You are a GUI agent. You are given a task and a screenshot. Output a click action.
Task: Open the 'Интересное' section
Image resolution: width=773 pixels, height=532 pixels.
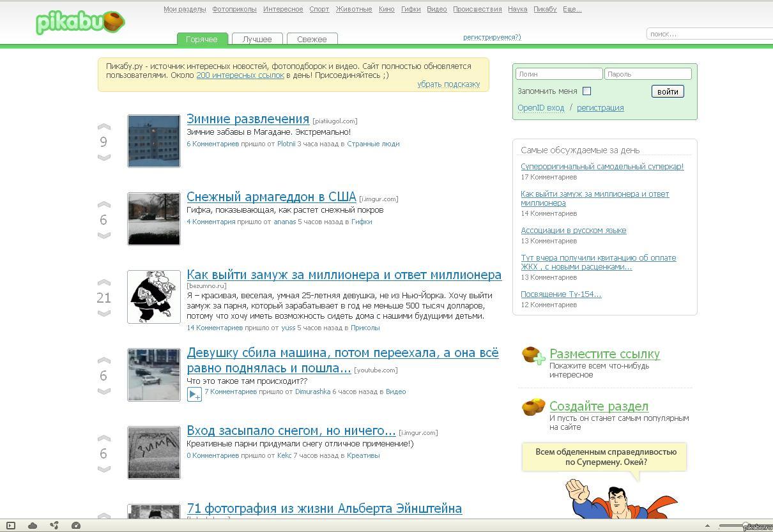[x=283, y=9]
